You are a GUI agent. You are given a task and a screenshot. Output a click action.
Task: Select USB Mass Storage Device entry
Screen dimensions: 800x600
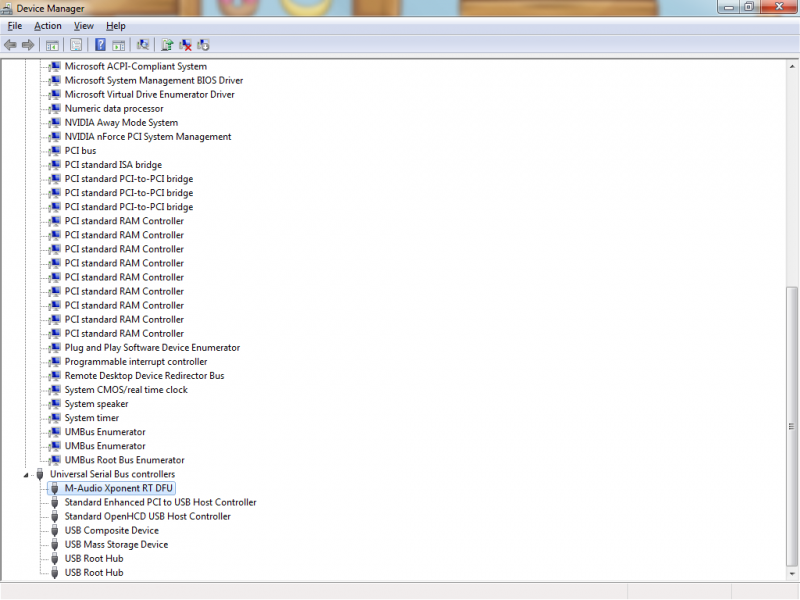tap(116, 545)
